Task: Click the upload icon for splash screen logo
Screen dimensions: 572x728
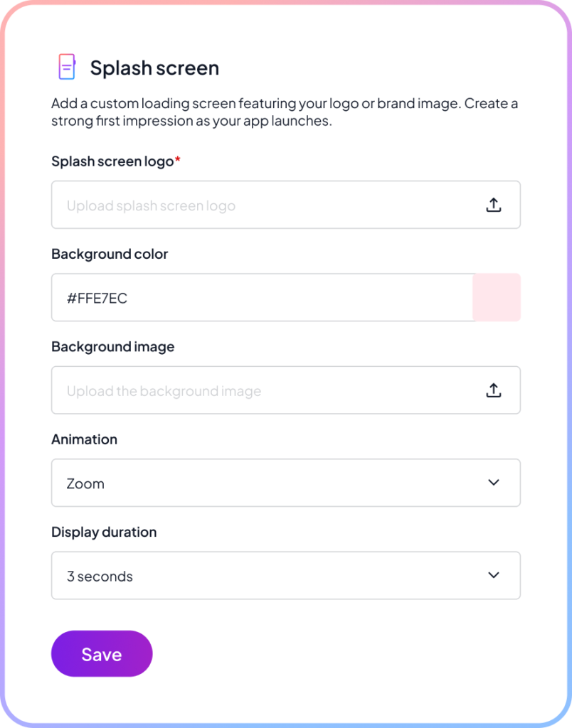Action: 494,205
